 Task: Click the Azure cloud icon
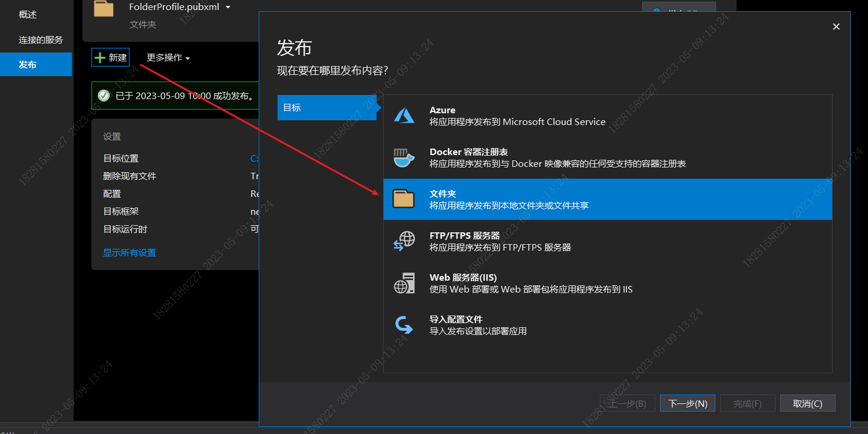click(404, 116)
